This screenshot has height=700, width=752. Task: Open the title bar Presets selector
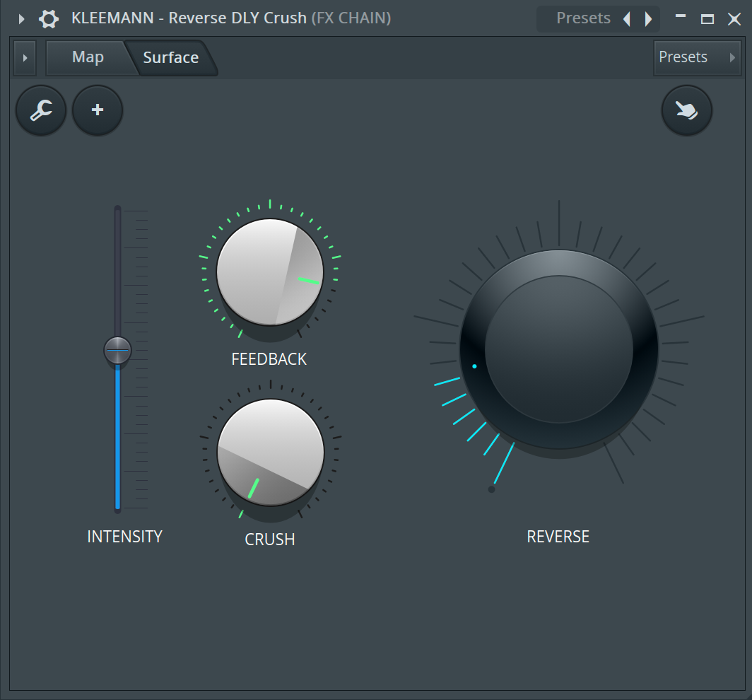point(582,18)
